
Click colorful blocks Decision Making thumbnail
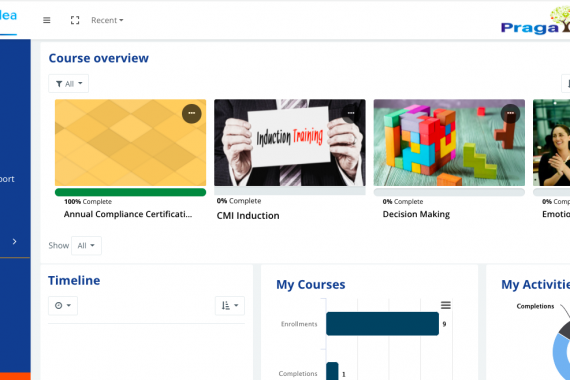(x=449, y=143)
